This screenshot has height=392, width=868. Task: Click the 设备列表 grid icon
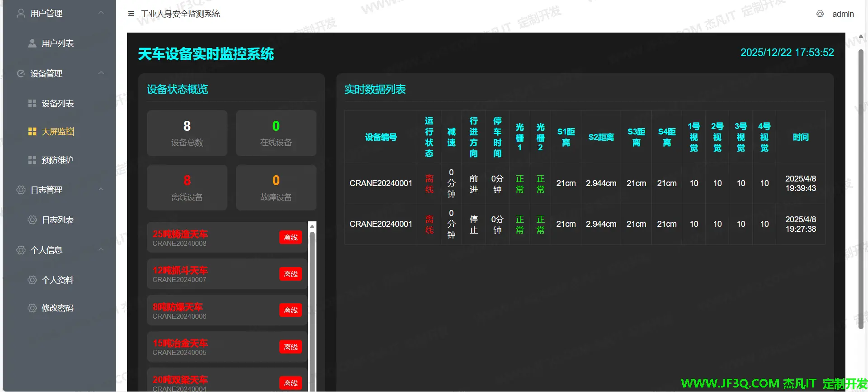32,104
